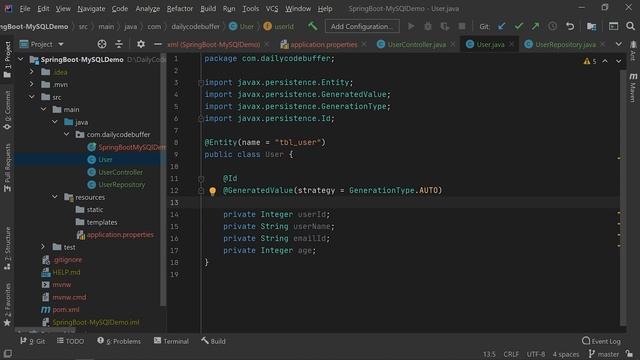Open the Build tool window
The image size is (640, 360).
click(x=213, y=341)
